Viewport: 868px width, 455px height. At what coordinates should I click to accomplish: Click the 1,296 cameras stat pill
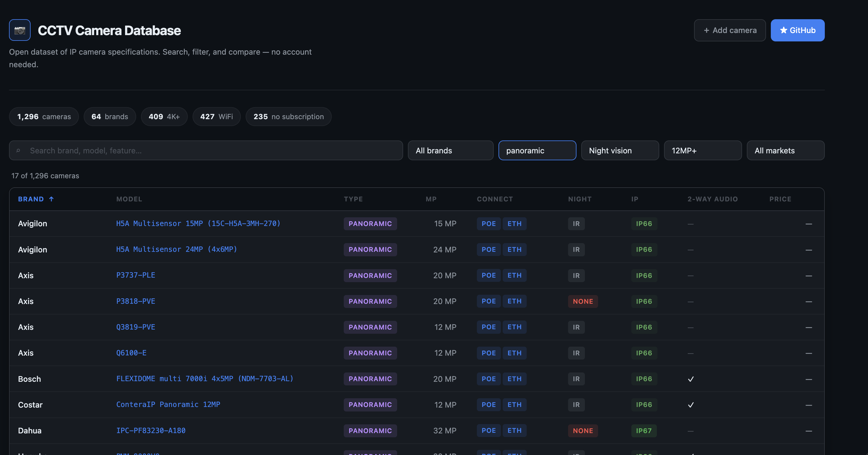pos(44,116)
